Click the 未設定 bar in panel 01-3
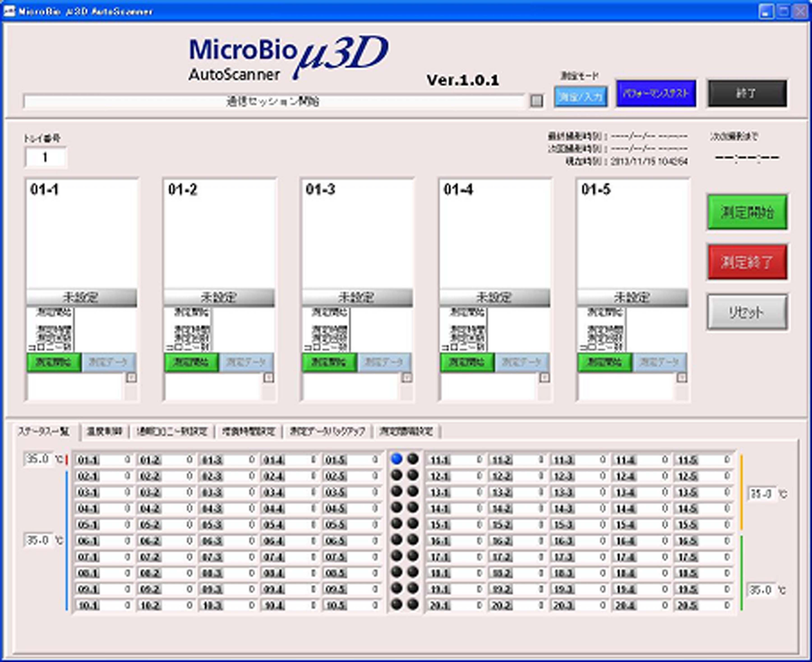 [357, 298]
